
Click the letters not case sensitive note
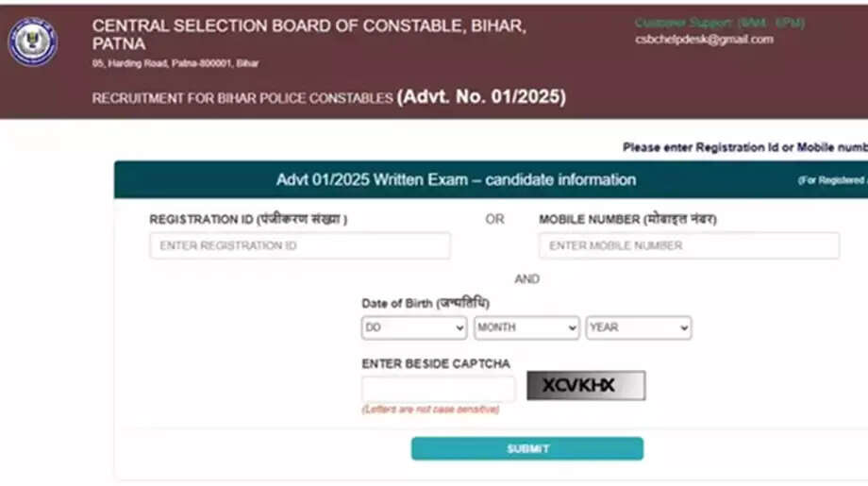(430, 410)
